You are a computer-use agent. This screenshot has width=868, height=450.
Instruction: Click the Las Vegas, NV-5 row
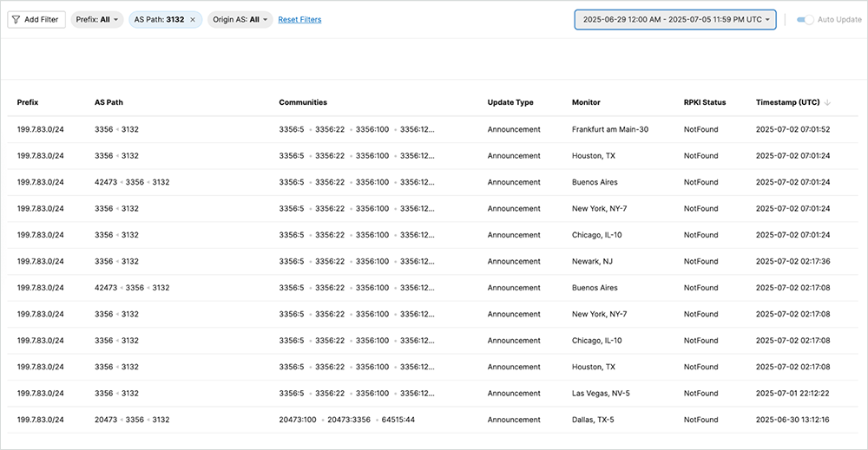click(601, 394)
